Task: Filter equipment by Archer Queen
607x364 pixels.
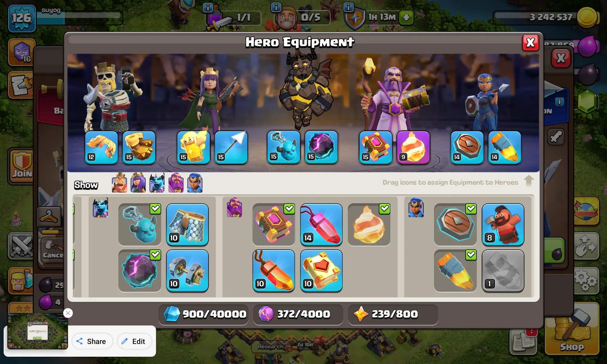Action: pyautogui.click(x=138, y=183)
